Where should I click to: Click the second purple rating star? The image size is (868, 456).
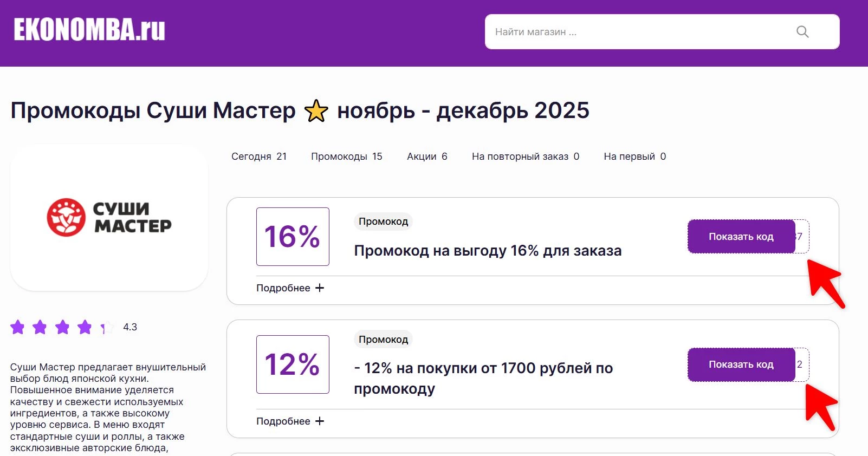click(40, 327)
